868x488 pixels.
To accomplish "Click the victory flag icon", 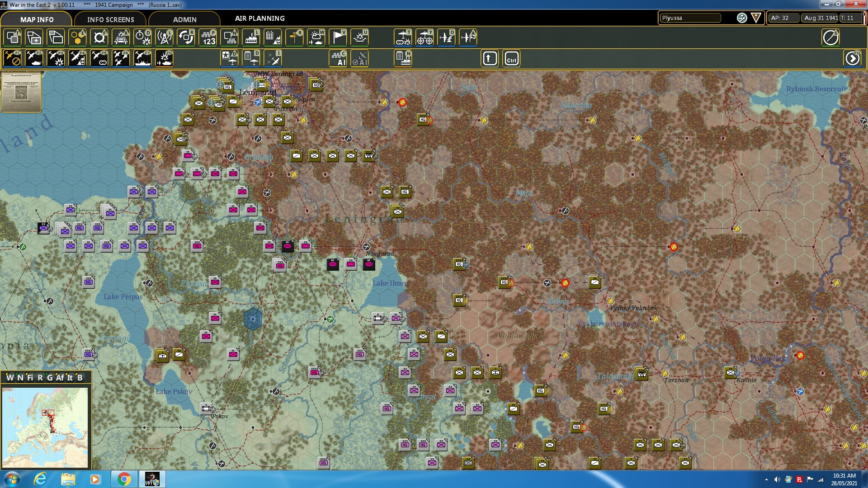I will click(x=338, y=38).
